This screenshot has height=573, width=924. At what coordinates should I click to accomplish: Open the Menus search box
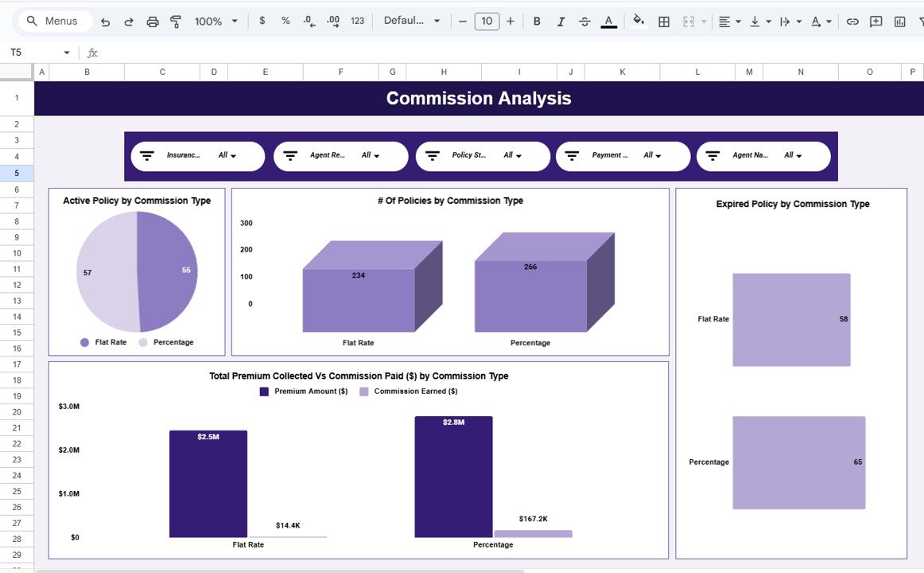click(54, 21)
